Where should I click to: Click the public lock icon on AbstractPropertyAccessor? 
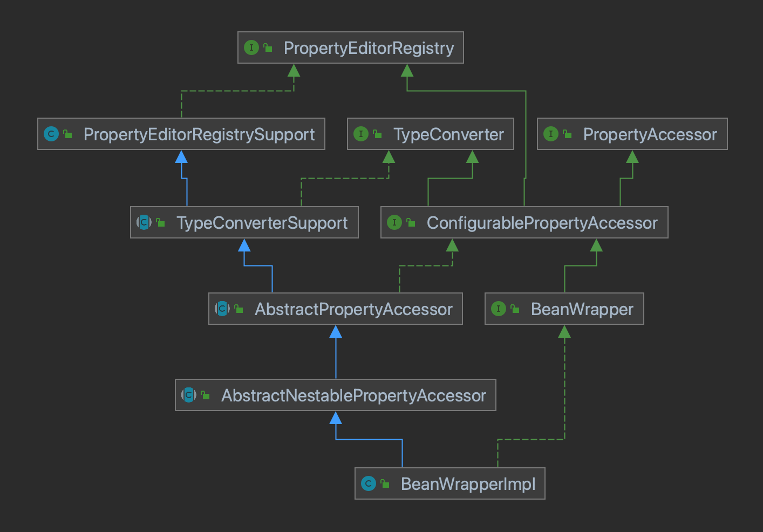point(239,309)
